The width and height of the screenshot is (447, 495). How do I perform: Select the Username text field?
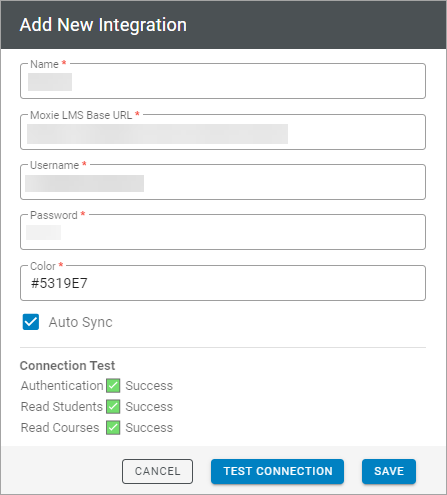click(223, 182)
